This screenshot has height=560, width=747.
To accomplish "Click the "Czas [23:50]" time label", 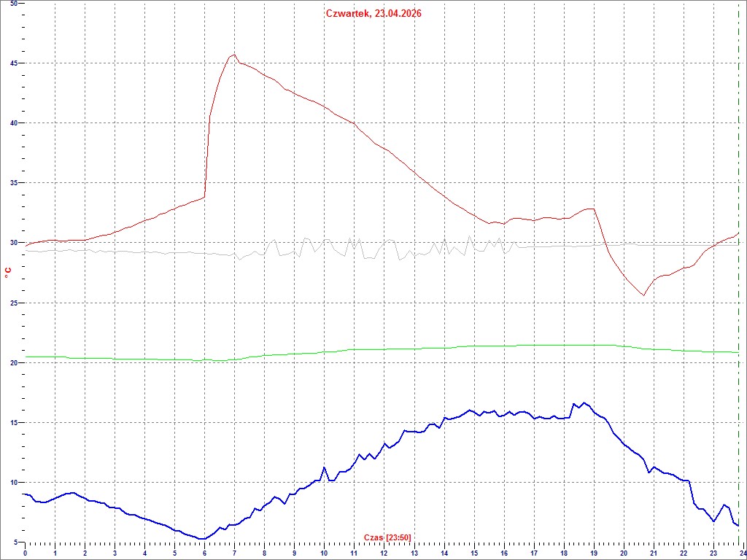I will (x=387, y=538).
